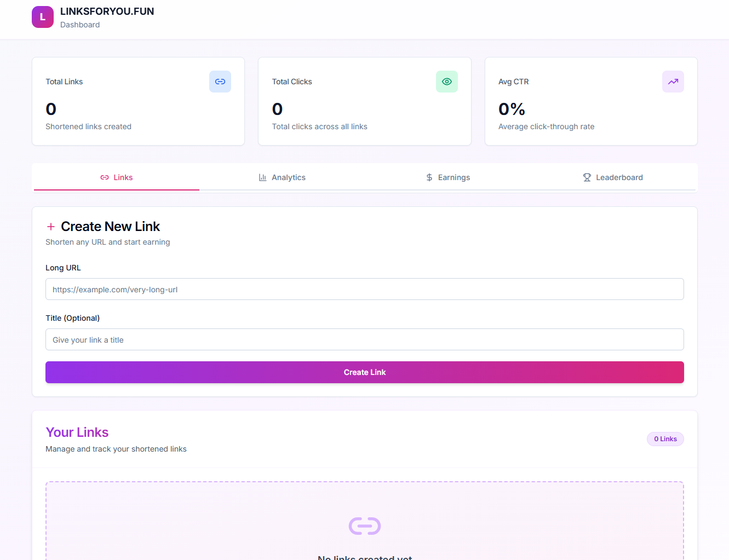Click the bar chart icon beside Analytics
This screenshot has height=560, width=729.
point(262,177)
